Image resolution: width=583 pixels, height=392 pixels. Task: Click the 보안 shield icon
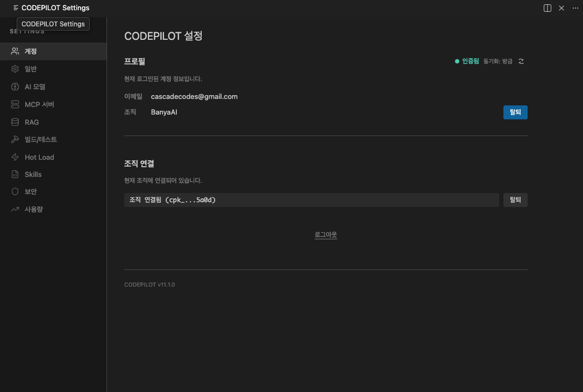click(15, 191)
